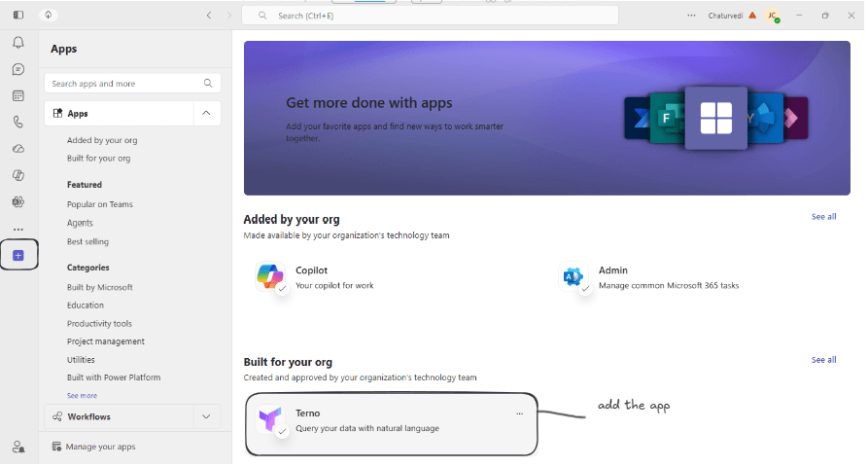868x466 pixels.
Task: Click the See more categories link
Action: tap(82, 396)
